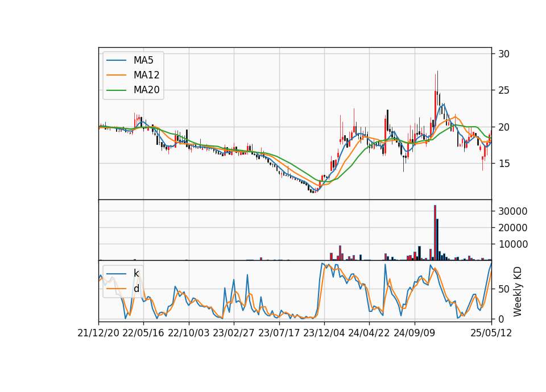Click the 23/12/04 date axis label
The width and height of the screenshot is (546, 392).
tap(324, 333)
